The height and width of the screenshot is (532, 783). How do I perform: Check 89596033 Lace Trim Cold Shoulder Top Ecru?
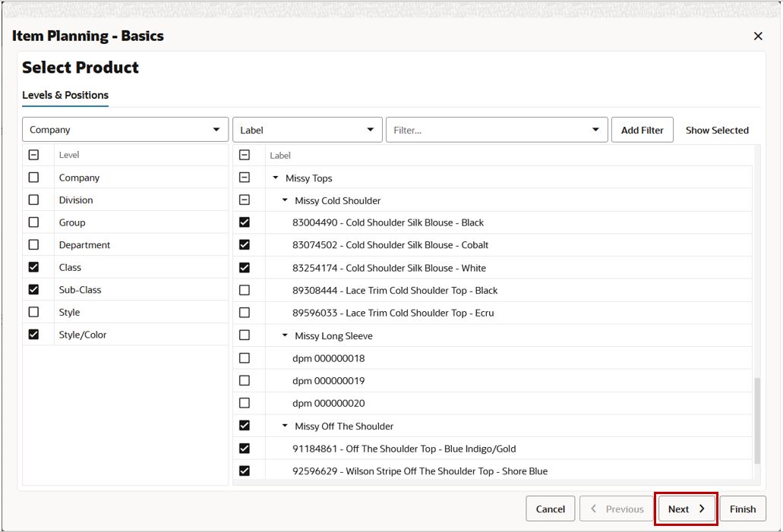[245, 313]
